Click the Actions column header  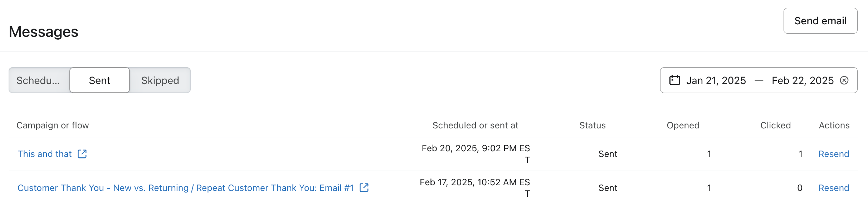point(834,125)
